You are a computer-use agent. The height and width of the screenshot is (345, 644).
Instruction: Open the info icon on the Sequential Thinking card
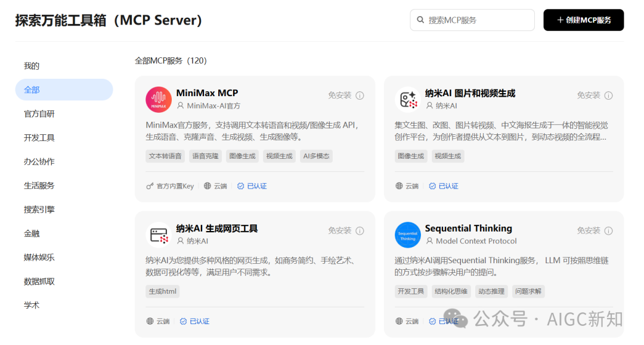[609, 230]
